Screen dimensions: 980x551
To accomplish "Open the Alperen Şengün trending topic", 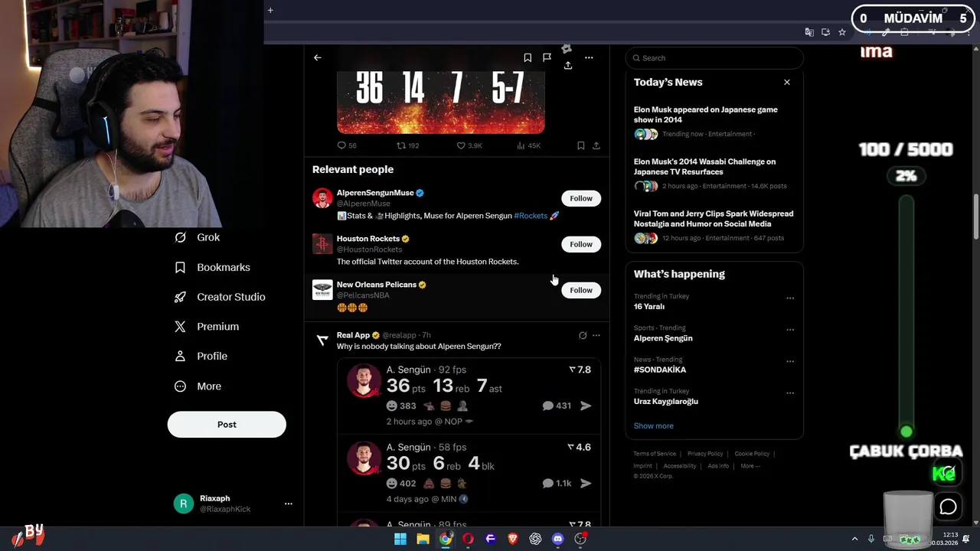I will (x=663, y=338).
